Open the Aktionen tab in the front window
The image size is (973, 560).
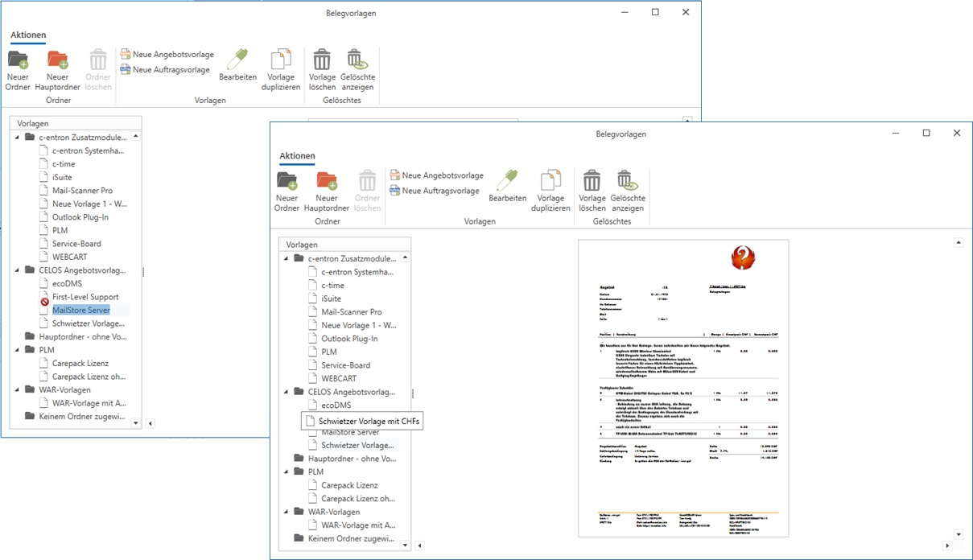297,156
